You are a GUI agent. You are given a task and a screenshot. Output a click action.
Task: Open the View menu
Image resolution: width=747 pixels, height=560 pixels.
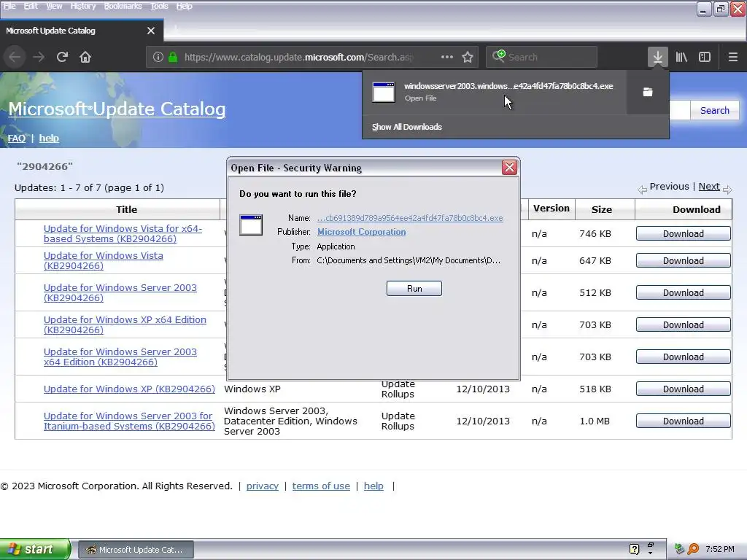pos(54,6)
